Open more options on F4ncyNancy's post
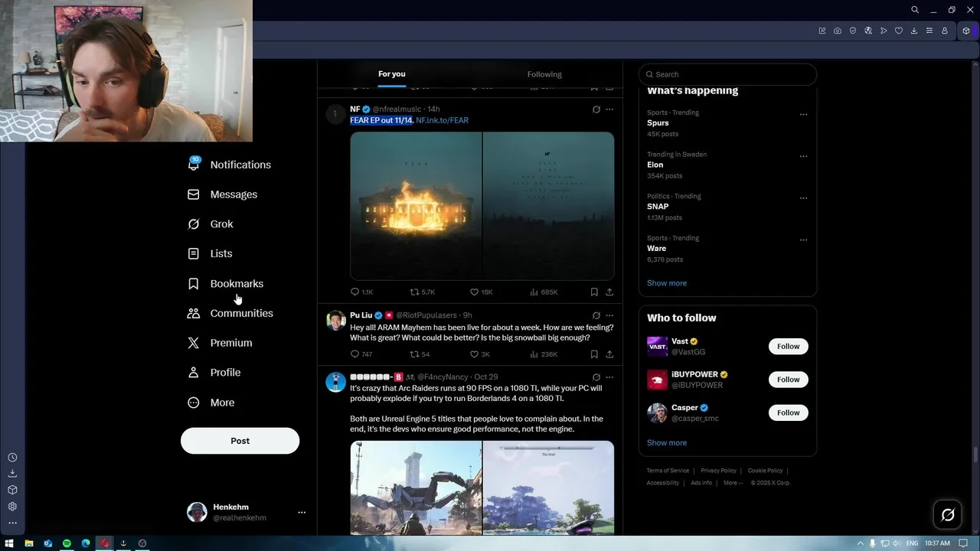 click(609, 377)
